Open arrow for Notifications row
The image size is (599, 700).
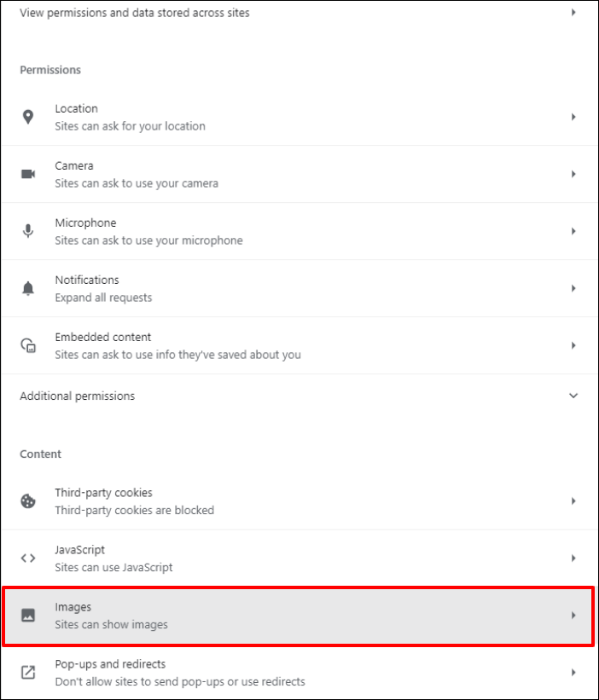tap(573, 288)
